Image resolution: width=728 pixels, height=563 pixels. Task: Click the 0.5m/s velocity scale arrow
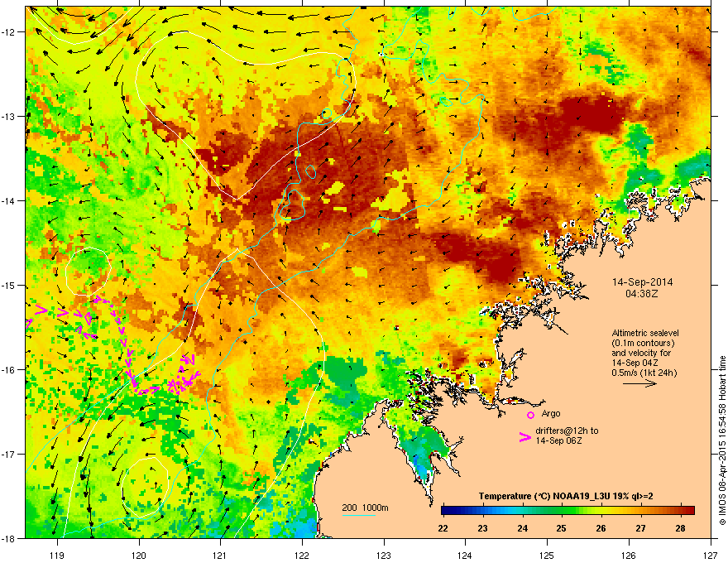tap(639, 383)
